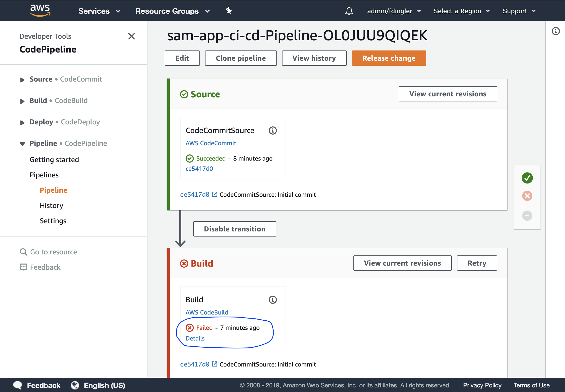The image size is (565, 392).
Task: Jump to succeeded stage green check indicator
Action: [527, 178]
